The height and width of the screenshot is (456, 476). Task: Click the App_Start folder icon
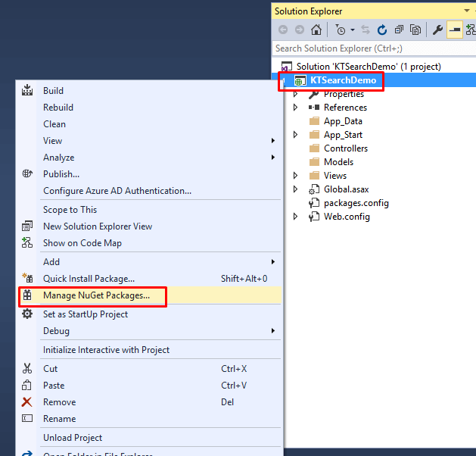point(314,135)
